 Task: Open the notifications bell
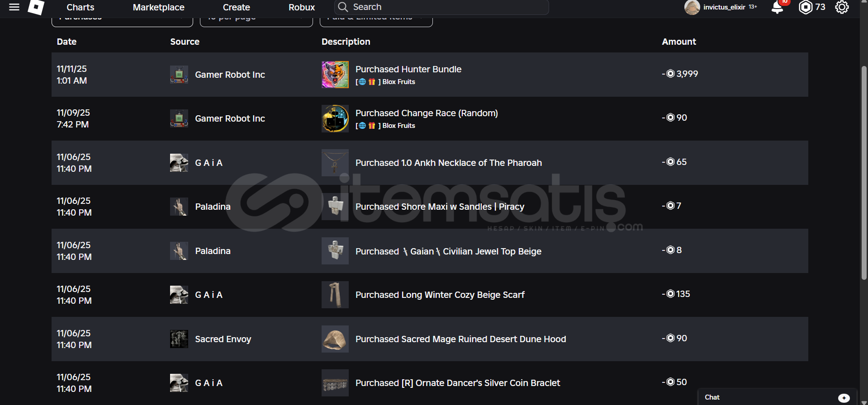tap(777, 7)
